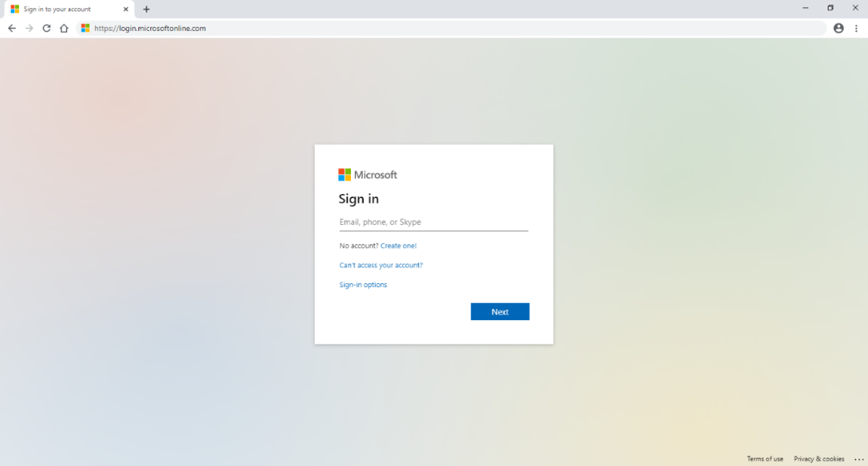Screen dimensions: 868x466
Task: Close the browser window
Action: pyautogui.click(x=855, y=9)
